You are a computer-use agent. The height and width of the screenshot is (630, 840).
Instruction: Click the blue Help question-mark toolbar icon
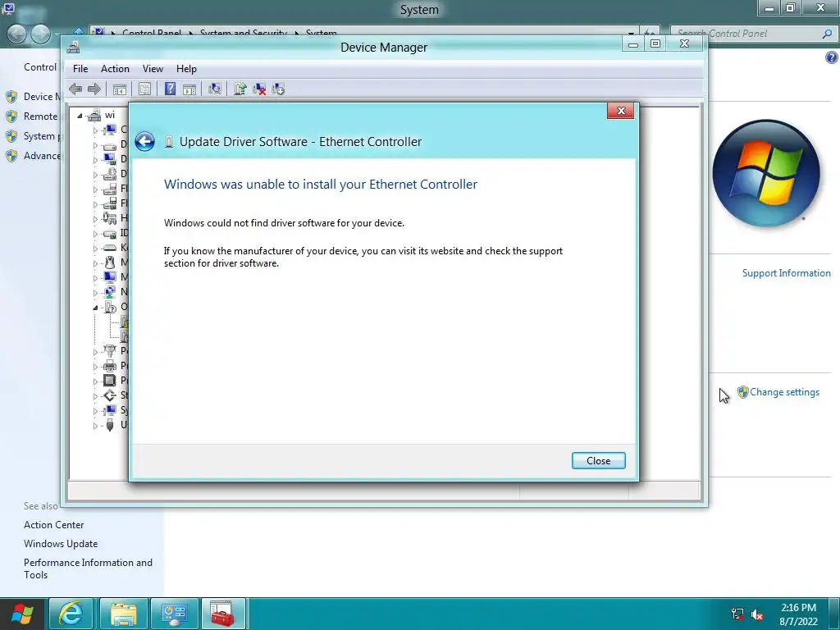[170, 89]
